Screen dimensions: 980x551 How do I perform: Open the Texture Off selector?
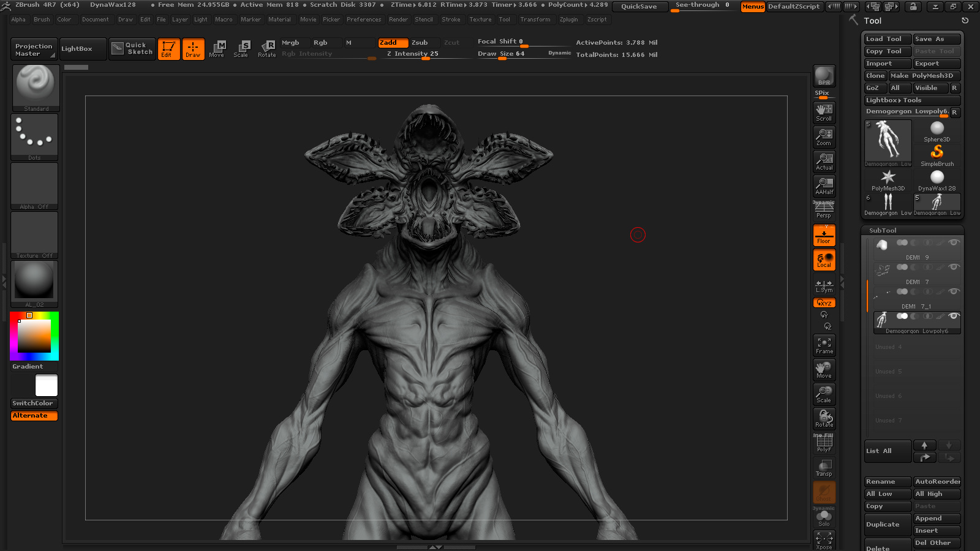[x=34, y=236]
